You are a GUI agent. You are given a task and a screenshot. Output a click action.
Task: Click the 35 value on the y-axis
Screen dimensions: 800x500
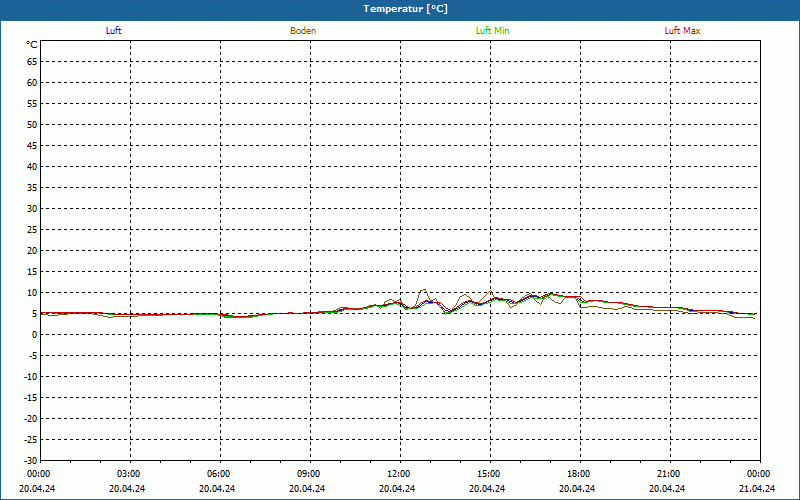pos(32,188)
